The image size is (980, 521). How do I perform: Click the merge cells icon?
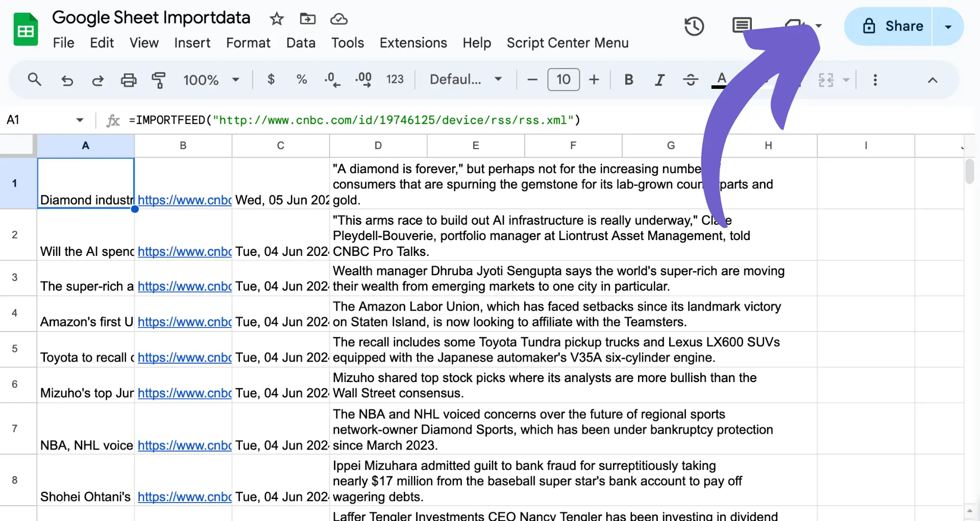(826, 80)
